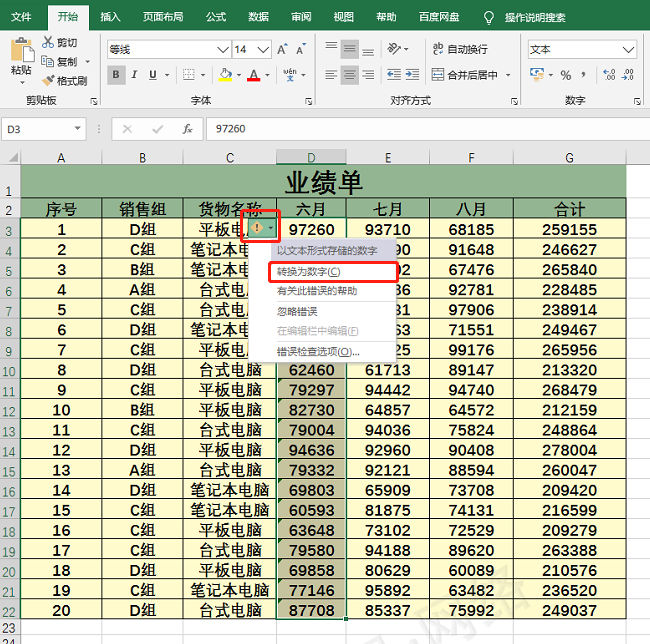Open the number format dropdown 文本
This screenshot has height=644, width=650.
pos(628,50)
